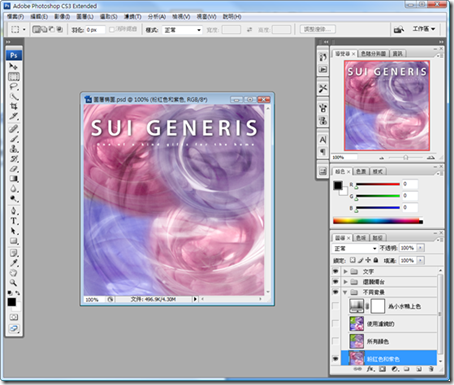Click the feather value input field
Screen dimensions: 454x385
(95, 30)
